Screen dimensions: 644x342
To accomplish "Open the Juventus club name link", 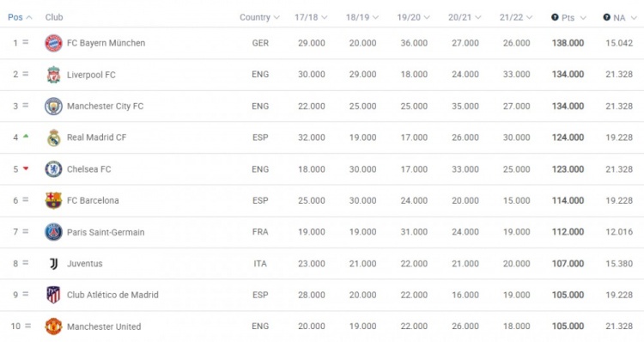I will [85, 264].
